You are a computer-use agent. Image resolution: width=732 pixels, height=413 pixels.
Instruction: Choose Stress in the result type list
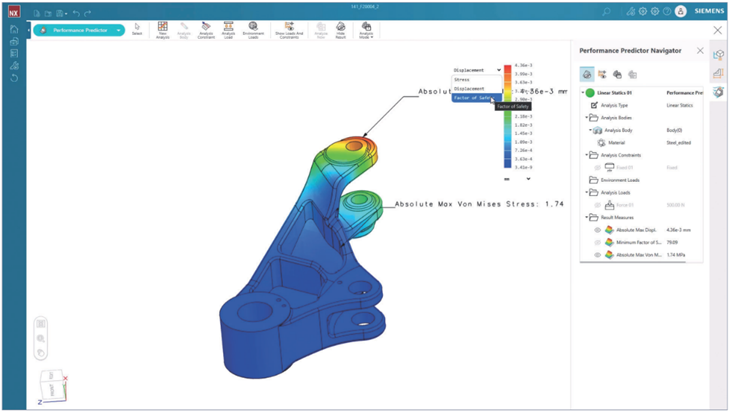(x=463, y=79)
